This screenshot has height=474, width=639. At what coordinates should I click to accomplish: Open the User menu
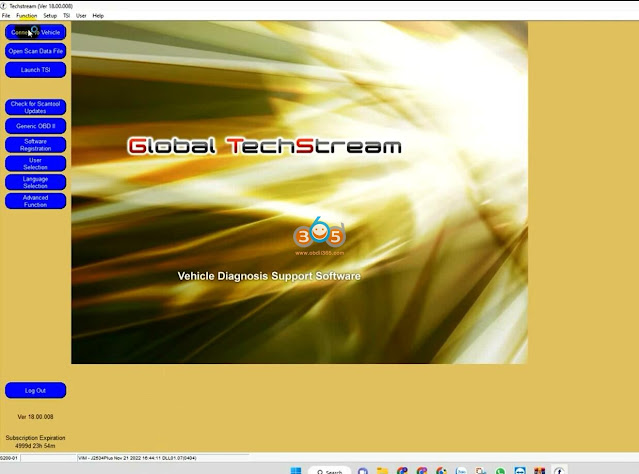81,15
